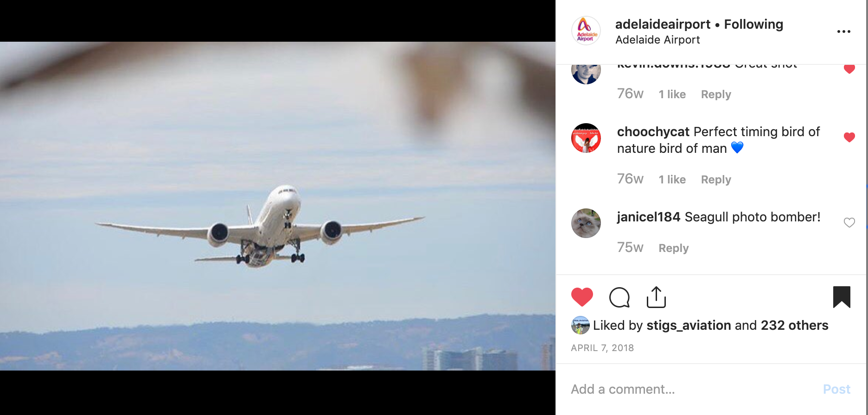View choochycat's avatar profile

tap(586, 138)
